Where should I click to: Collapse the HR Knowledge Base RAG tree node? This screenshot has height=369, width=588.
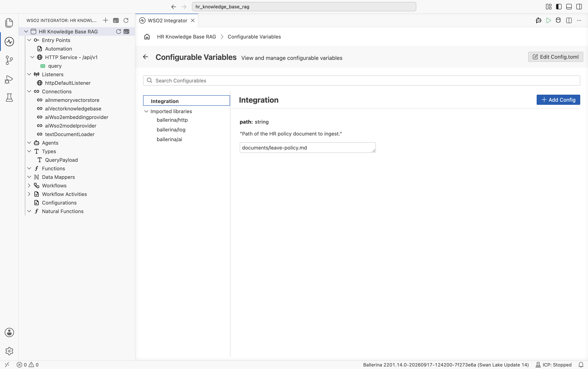click(26, 31)
